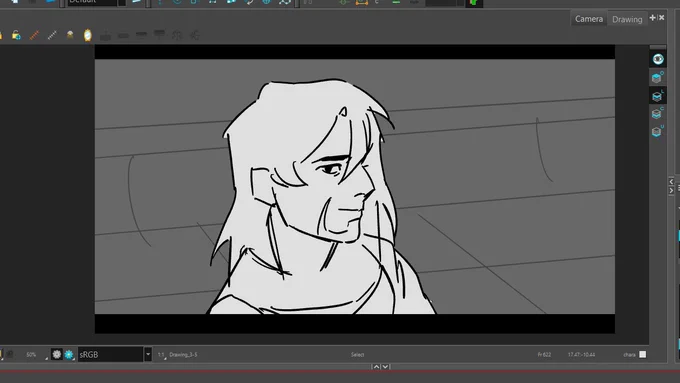Click the right expand arrow on the right edge

coord(671,190)
